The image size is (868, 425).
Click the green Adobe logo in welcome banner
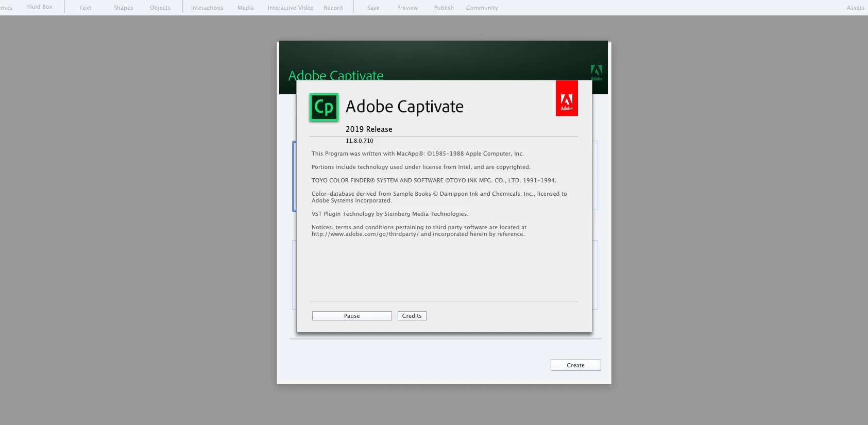point(597,73)
